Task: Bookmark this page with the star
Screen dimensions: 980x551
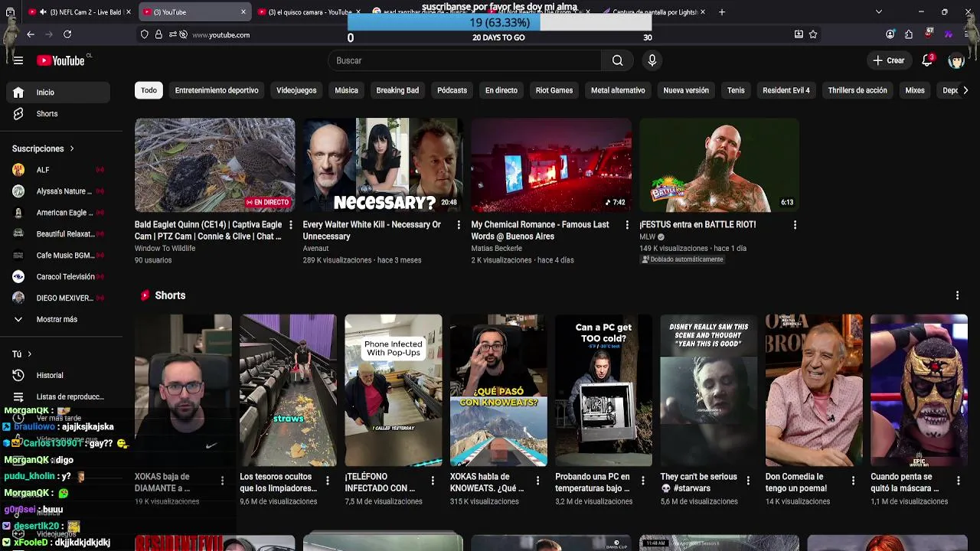Action: [x=813, y=34]
